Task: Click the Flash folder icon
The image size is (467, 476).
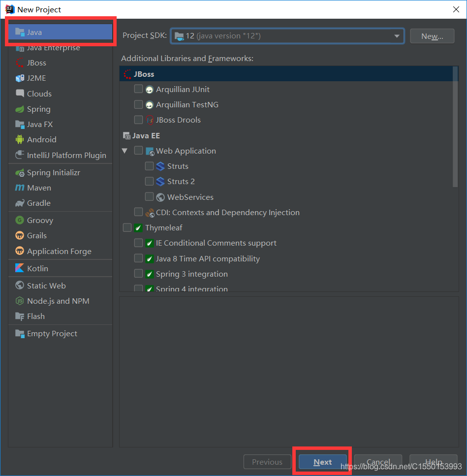Action: [20, 316]
